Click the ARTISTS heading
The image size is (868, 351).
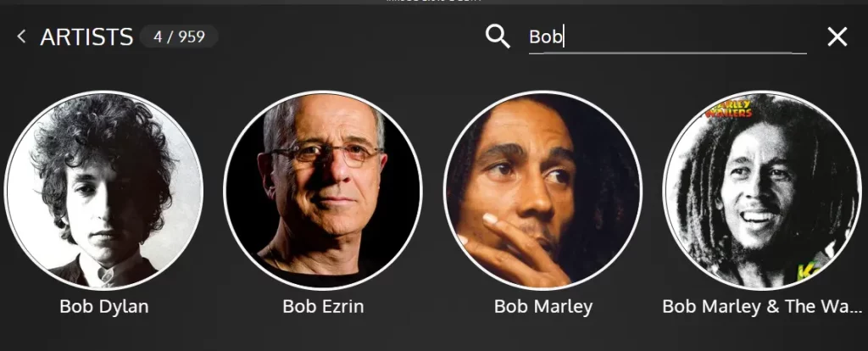(x=87, y=37)
